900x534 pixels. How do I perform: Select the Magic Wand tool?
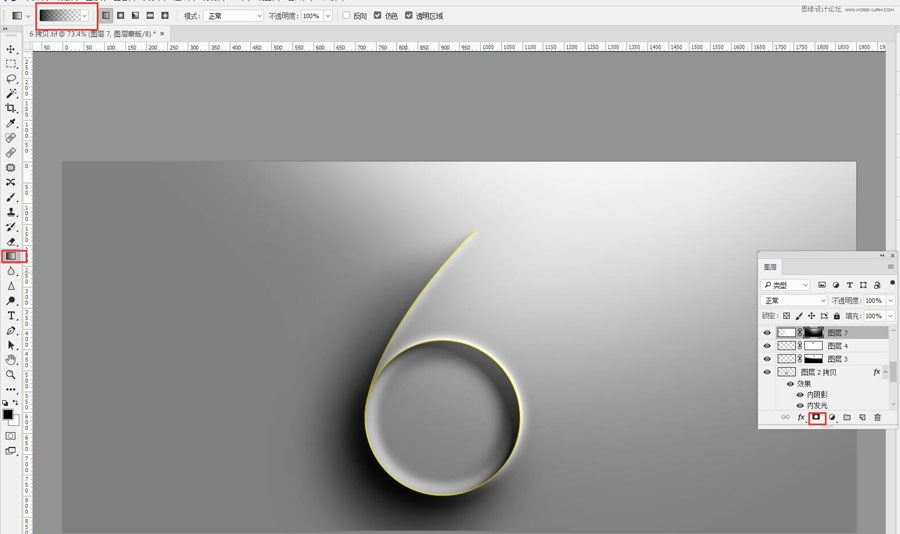tap(10, 93)
